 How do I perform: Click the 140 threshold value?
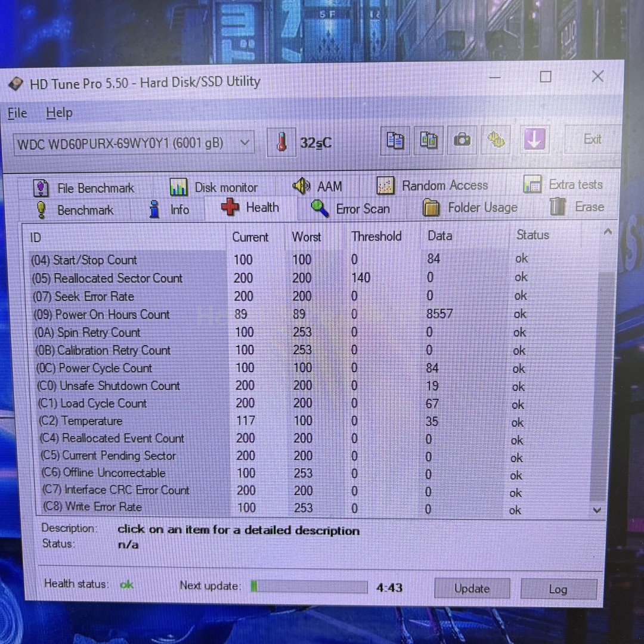pyautogui.click(x=361, y=278)
